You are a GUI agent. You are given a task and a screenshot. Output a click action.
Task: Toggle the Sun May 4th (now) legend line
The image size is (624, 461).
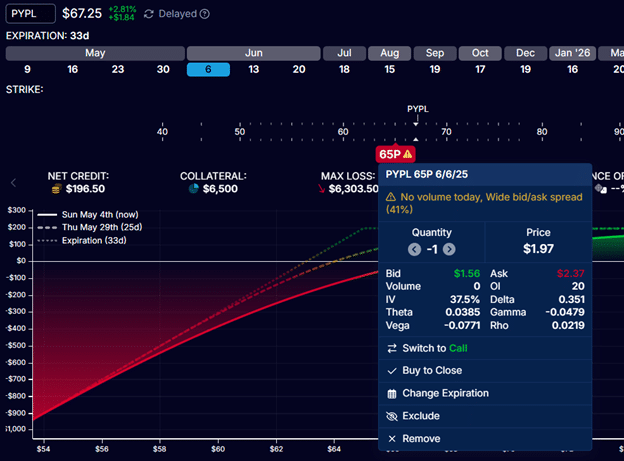(x=88, y=215)
